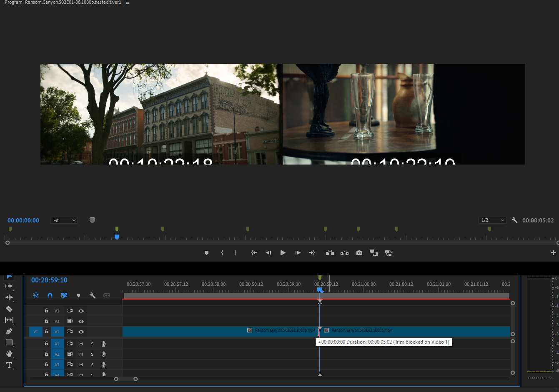Click the V1 source patching button

point(35,332)
